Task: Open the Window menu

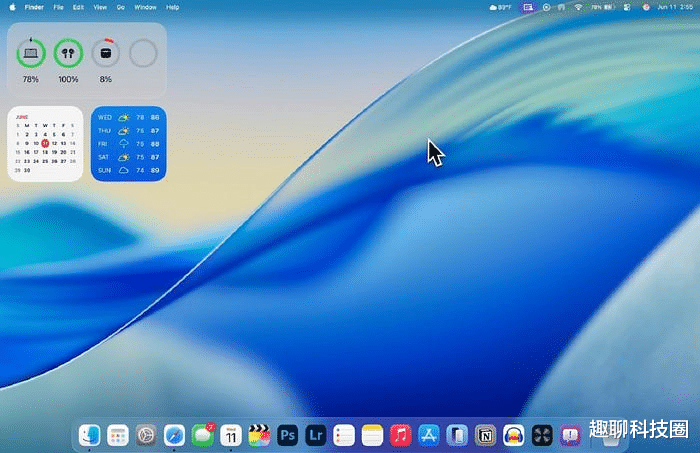Action: (x=145, y=7)
